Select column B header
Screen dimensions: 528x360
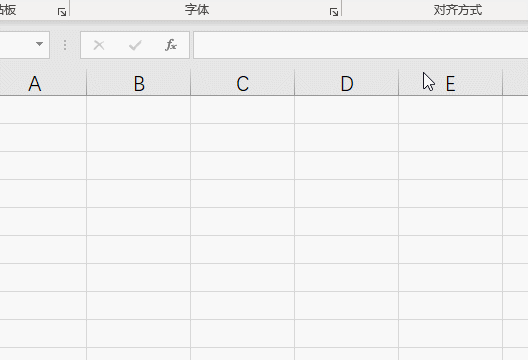coord(138,83)
